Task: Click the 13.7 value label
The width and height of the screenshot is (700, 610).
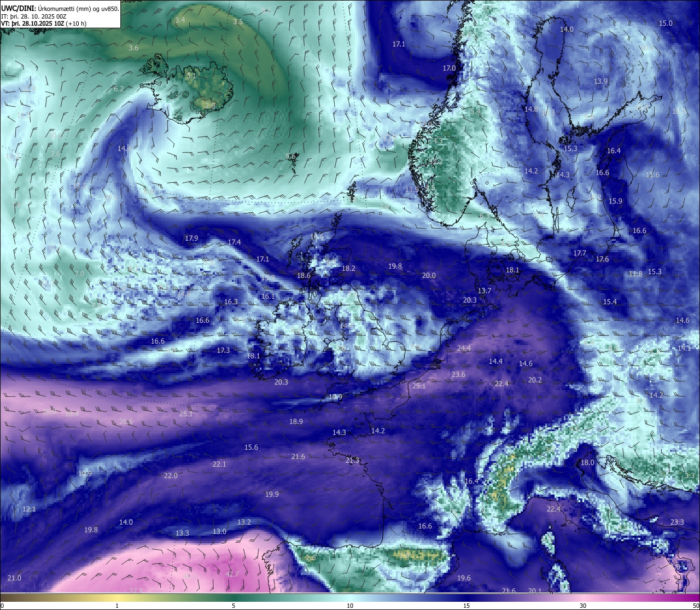Action: point(485,291)
